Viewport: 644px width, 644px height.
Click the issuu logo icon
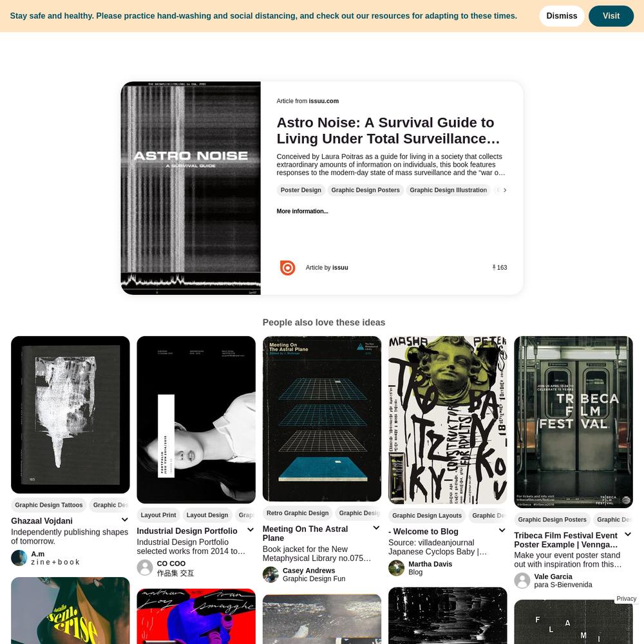(287, 267)
